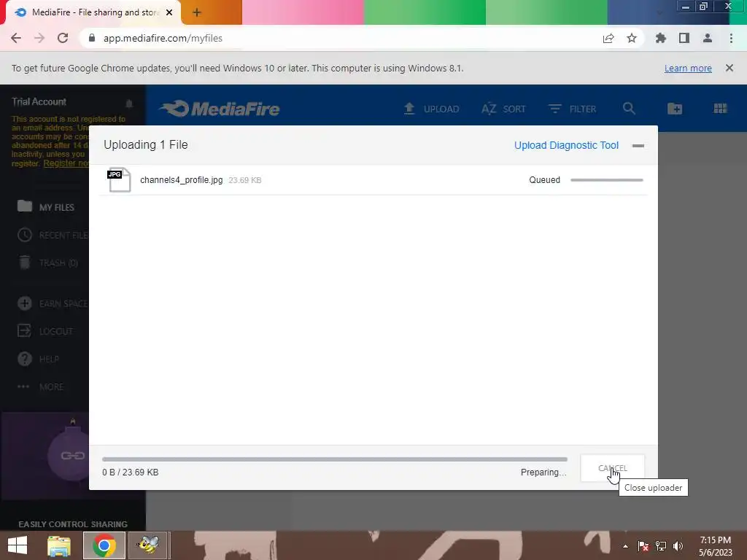Click the Upload button in MediaFire header
This screenshot has height=560, width=747.
(x=432, y=109)
